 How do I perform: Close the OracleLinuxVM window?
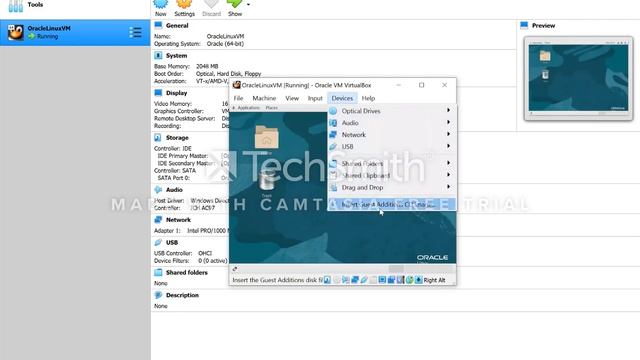[444, 85]
